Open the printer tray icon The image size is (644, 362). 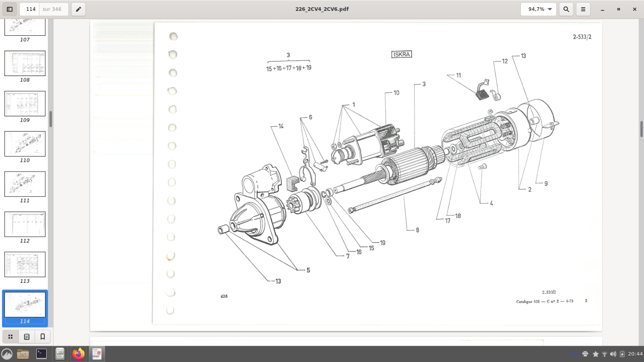click(x=585, y=354)
